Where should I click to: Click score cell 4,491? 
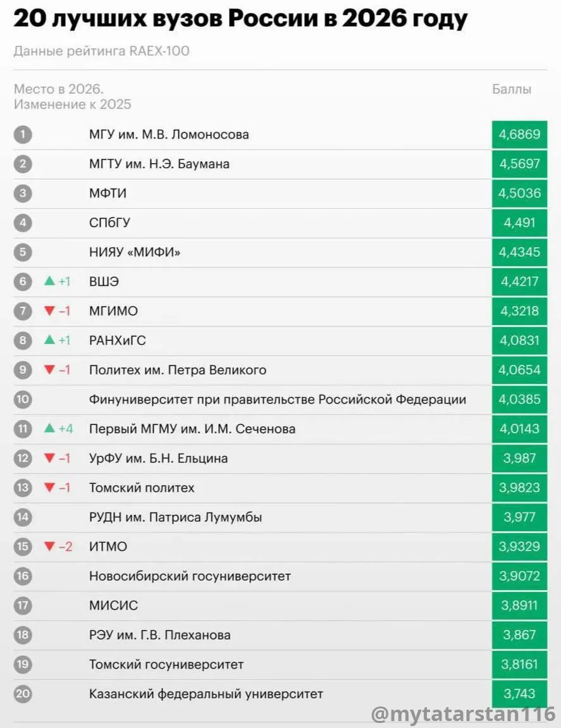click(x=520, y=223)
